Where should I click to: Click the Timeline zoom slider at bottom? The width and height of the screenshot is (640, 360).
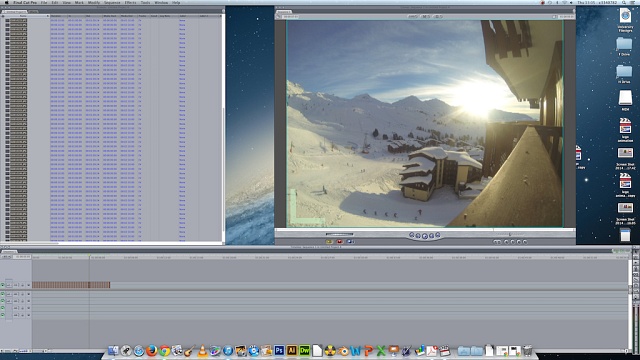(x=40, y=351)
